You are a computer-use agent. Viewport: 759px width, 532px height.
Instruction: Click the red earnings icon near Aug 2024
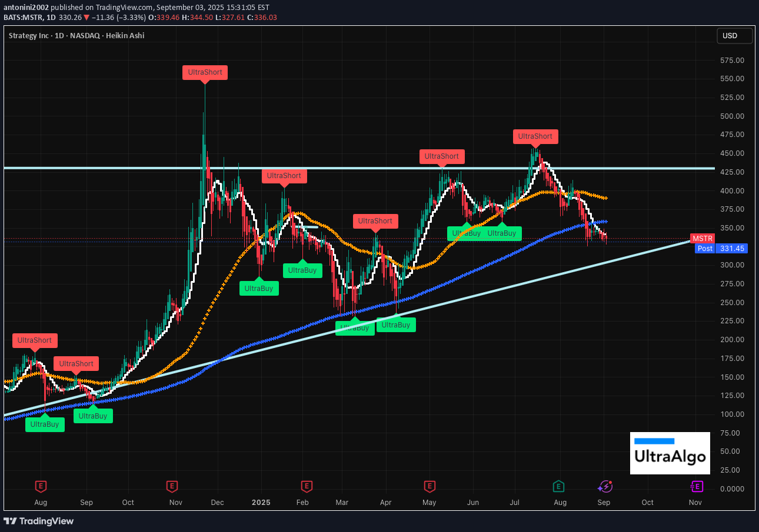point(41,486)
